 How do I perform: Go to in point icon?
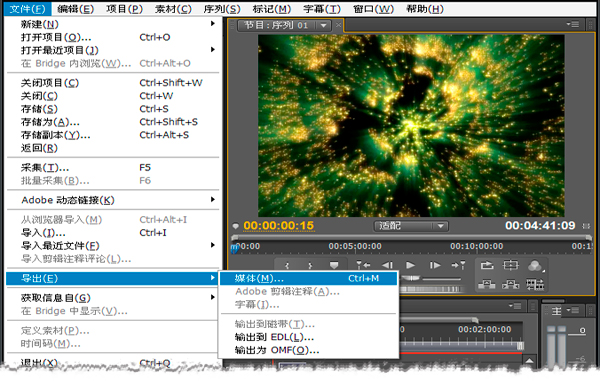coord(363,265)
